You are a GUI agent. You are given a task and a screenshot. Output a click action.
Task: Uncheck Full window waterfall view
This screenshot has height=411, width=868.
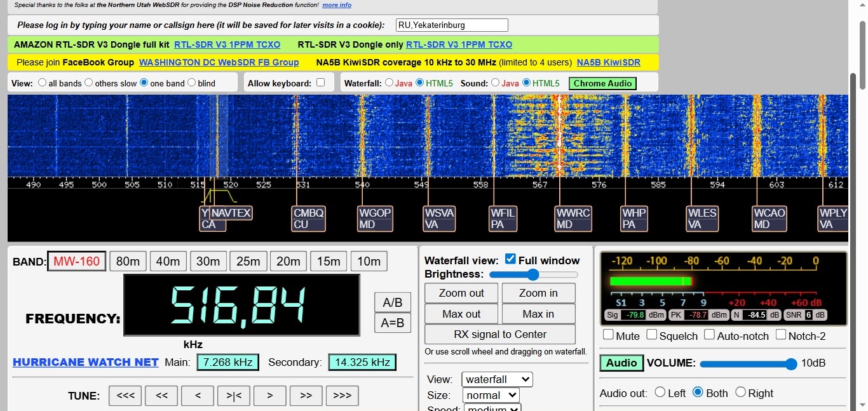(510, 259)
